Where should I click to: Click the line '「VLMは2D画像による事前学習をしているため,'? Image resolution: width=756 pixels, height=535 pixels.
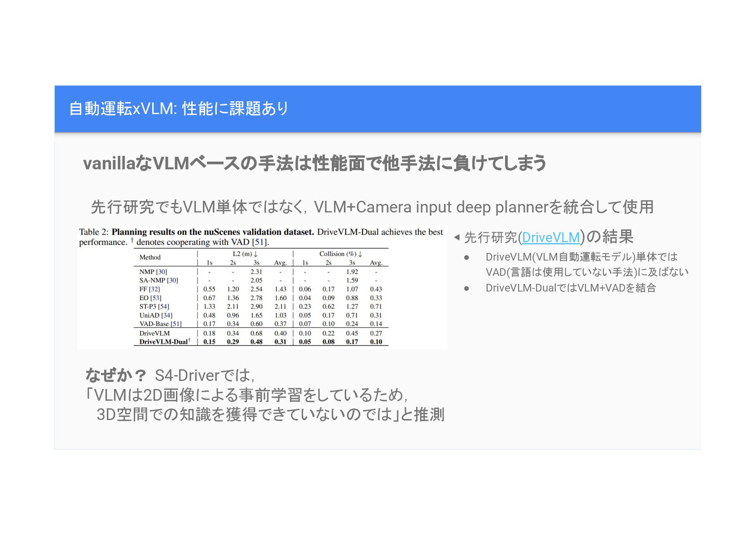[246, 395]
